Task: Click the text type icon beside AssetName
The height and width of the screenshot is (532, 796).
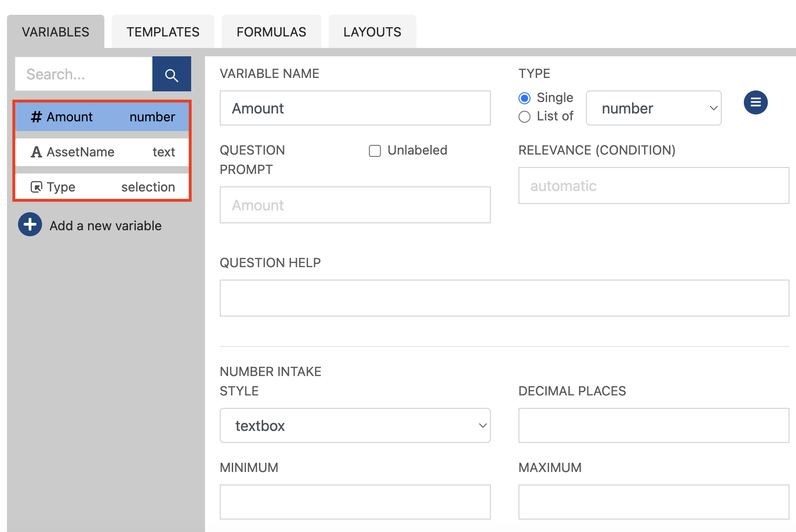Action: click(36, 152)
